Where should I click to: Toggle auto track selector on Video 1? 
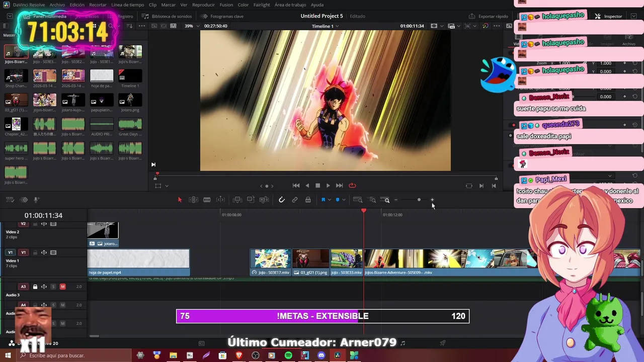[44, 252]
